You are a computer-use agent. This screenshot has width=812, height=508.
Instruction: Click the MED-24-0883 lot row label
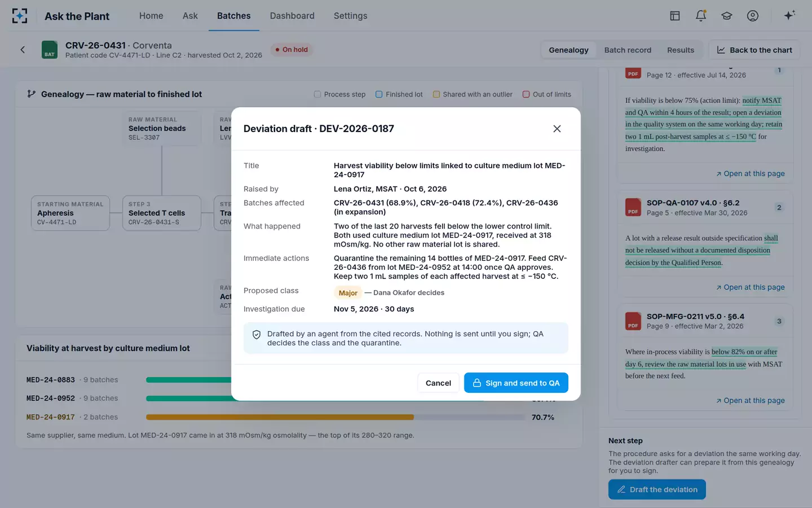coord(51,380)
